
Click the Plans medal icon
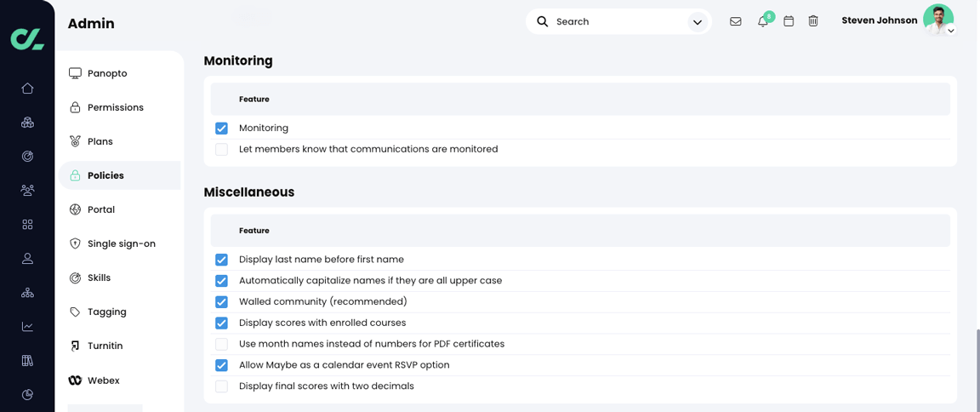tap(75, 141)
